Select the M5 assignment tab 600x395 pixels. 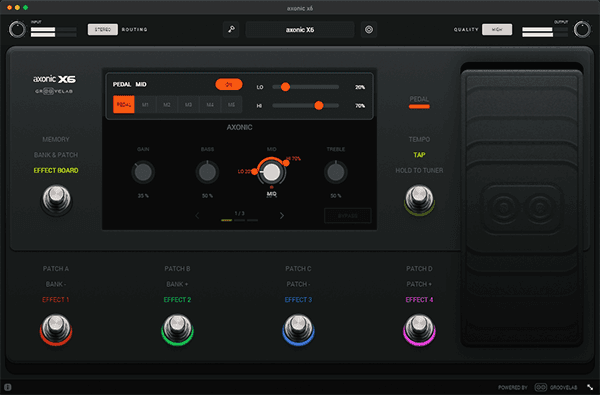point(231,104)
